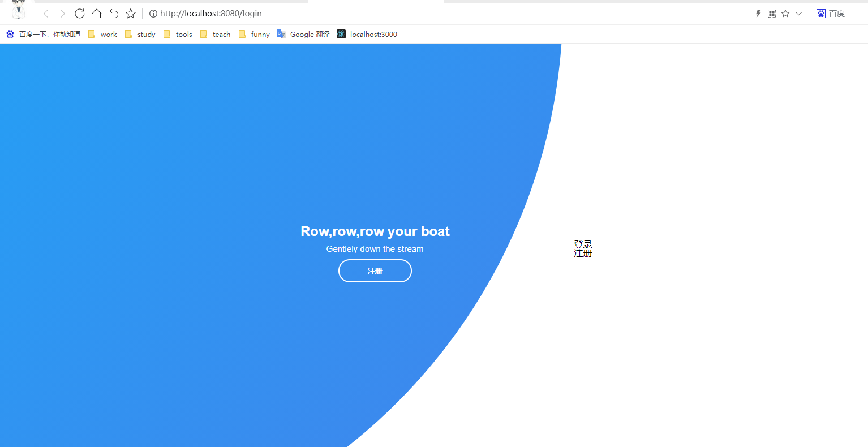Open the browser home page icon
Screen dimensions: 868x447
pos(97,14)
